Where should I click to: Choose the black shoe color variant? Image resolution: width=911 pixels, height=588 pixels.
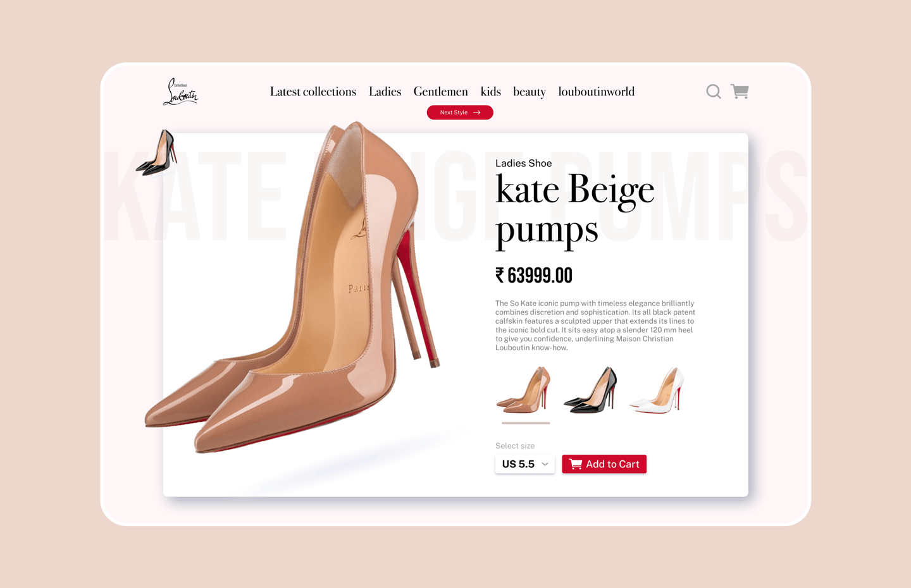point(591,390)
